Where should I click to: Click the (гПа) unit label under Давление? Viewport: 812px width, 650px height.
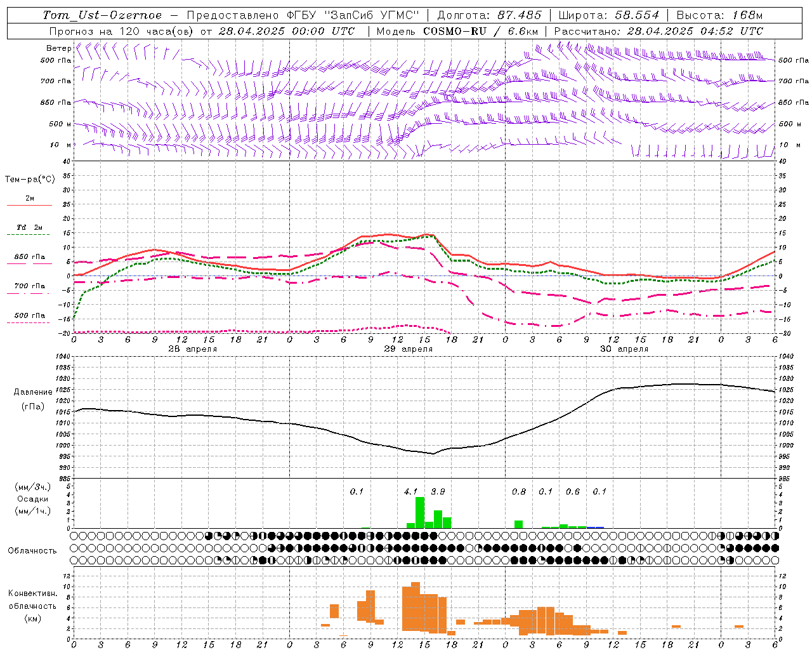point(32,407)
